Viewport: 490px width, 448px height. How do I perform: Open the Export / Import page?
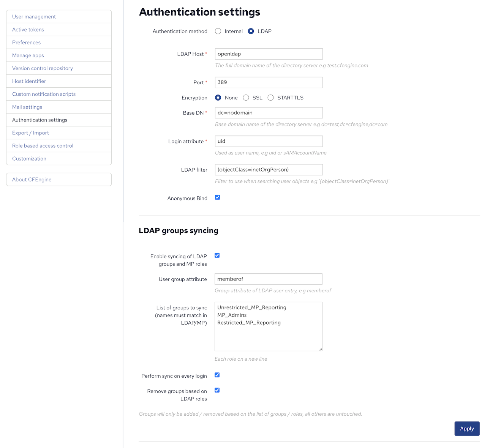coord(30,133)
